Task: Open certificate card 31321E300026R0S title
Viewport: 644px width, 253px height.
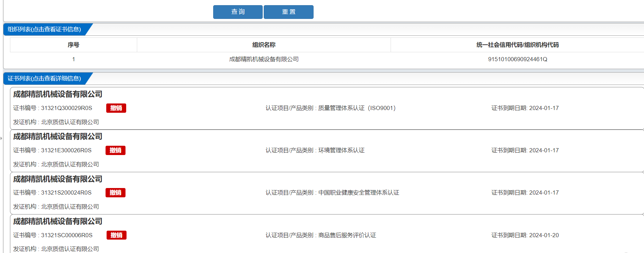Action: tap(58, 136)
